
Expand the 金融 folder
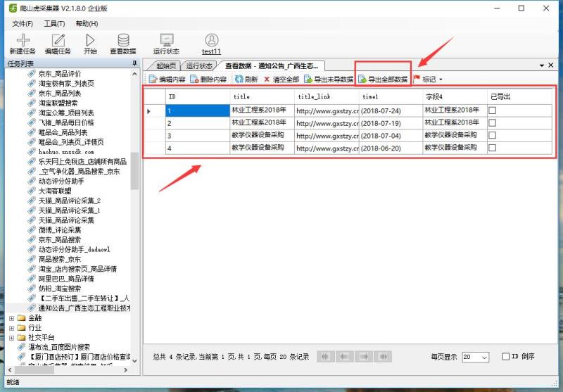12,318
